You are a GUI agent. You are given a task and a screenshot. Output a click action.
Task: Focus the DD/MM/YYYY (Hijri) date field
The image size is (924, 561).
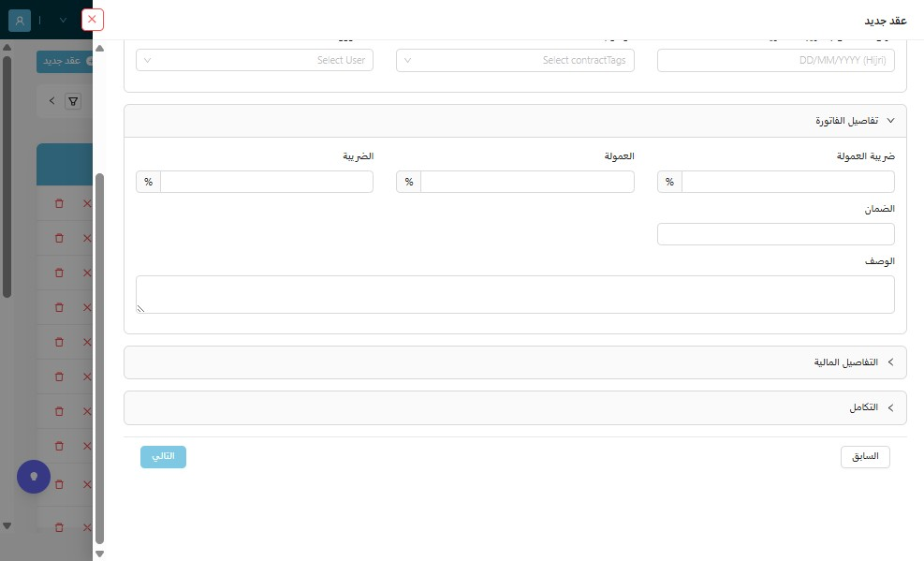(775, 60)
